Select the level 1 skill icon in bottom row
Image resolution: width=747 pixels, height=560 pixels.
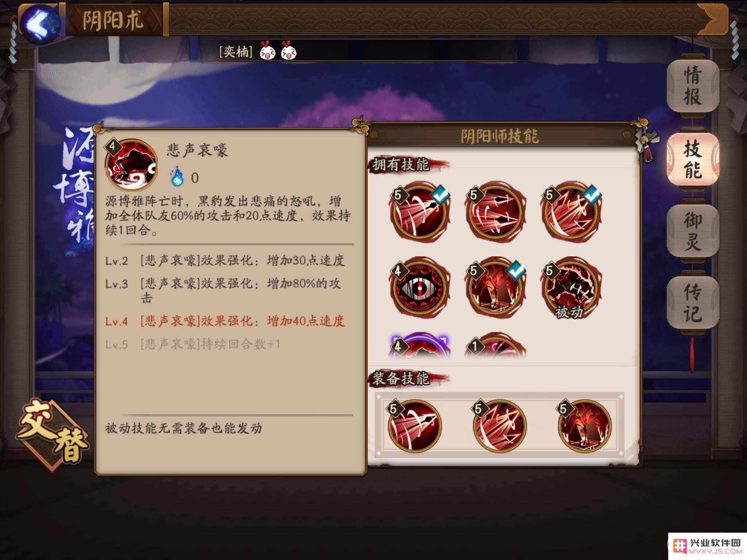pyautogui.click(x=495, y=346)
